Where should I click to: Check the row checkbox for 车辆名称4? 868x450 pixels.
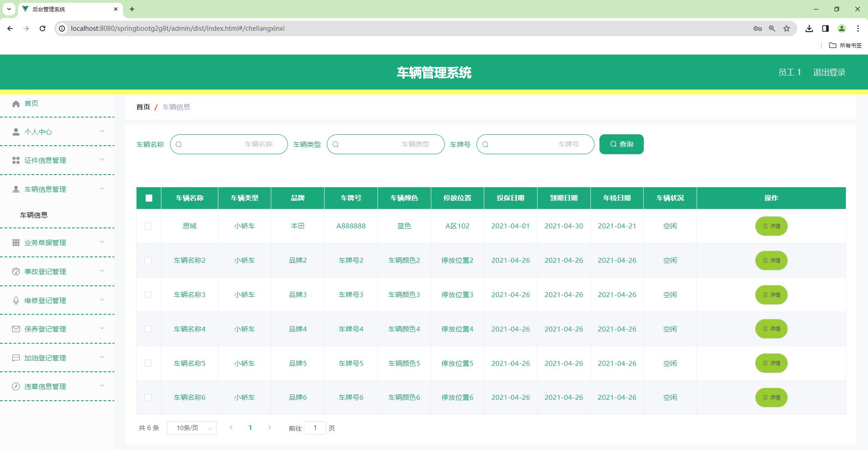click(x=148, y=329)
